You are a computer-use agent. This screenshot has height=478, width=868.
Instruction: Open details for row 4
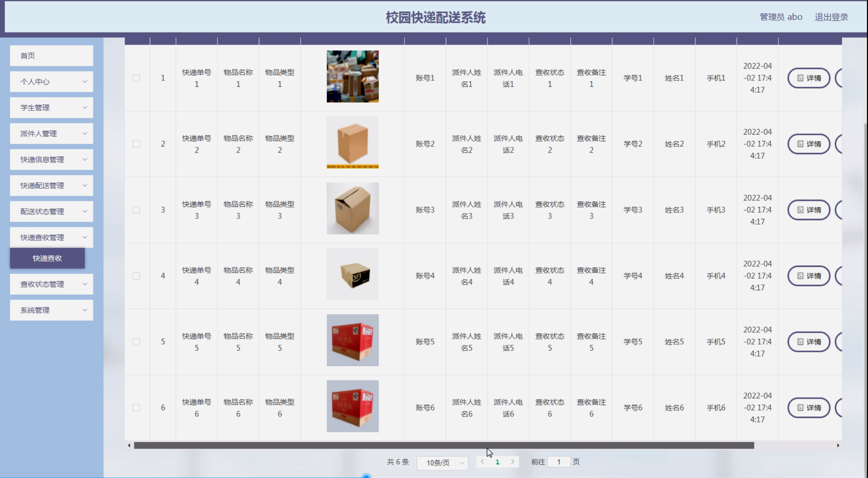809,276
